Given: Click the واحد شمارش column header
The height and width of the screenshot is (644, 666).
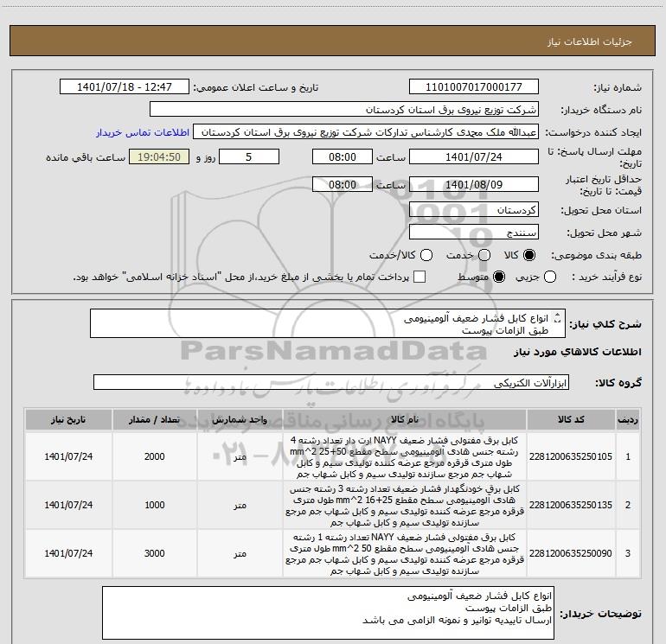Looking at the screenshot, I should click(x=240, y=419).
